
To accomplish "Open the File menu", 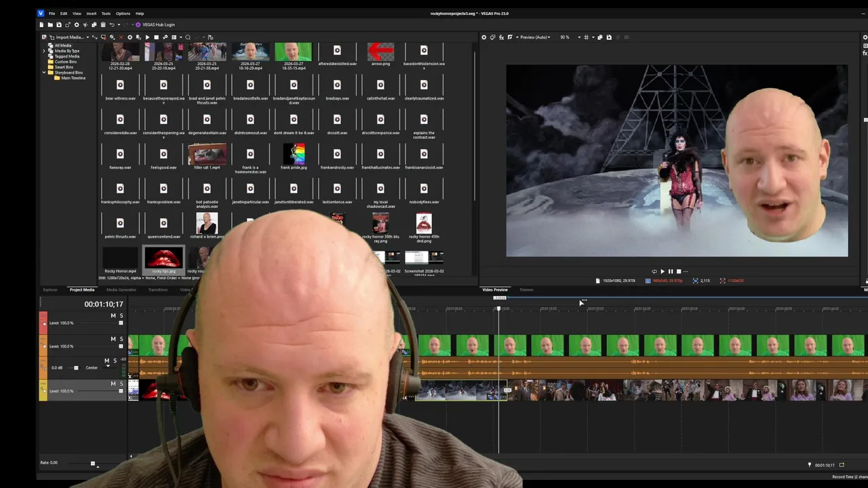I will pos(52,14).
